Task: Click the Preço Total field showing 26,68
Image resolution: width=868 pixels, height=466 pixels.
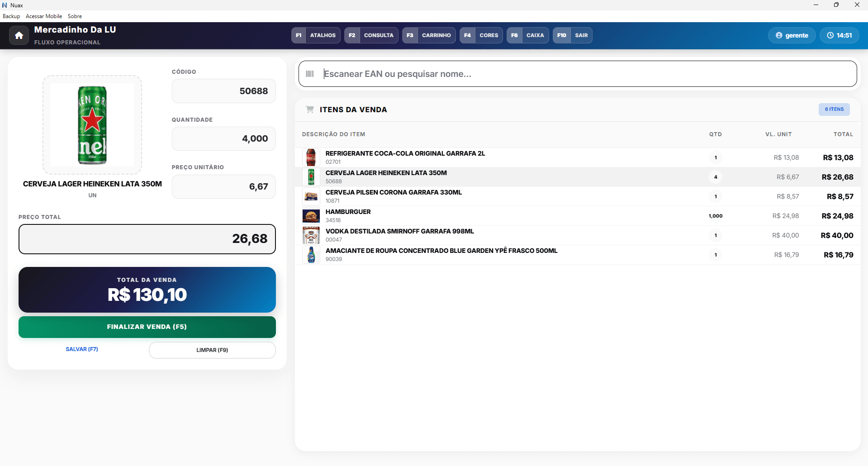Action: 147,239
